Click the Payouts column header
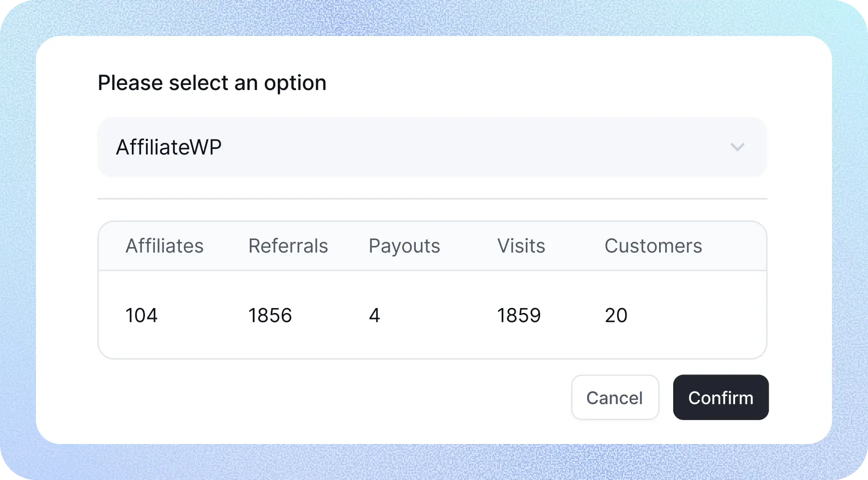 [404, 246]
